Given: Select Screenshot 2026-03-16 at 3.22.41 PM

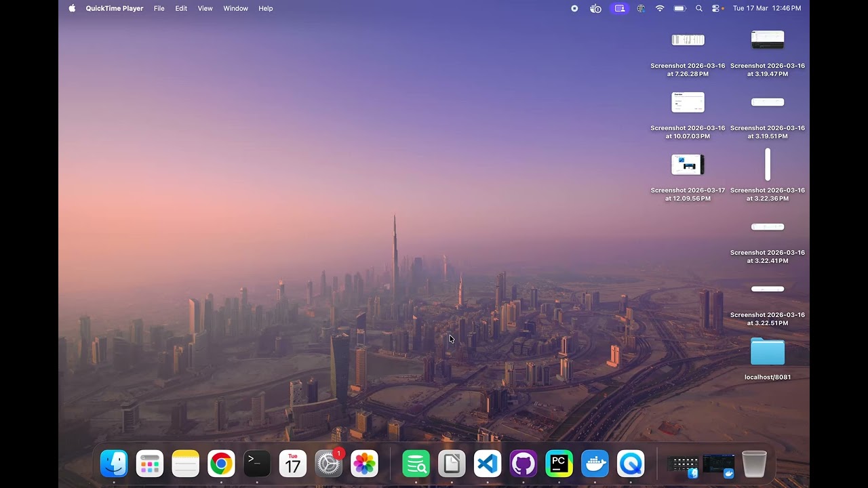Looking at the screenshot, I should tap(768, 227).
